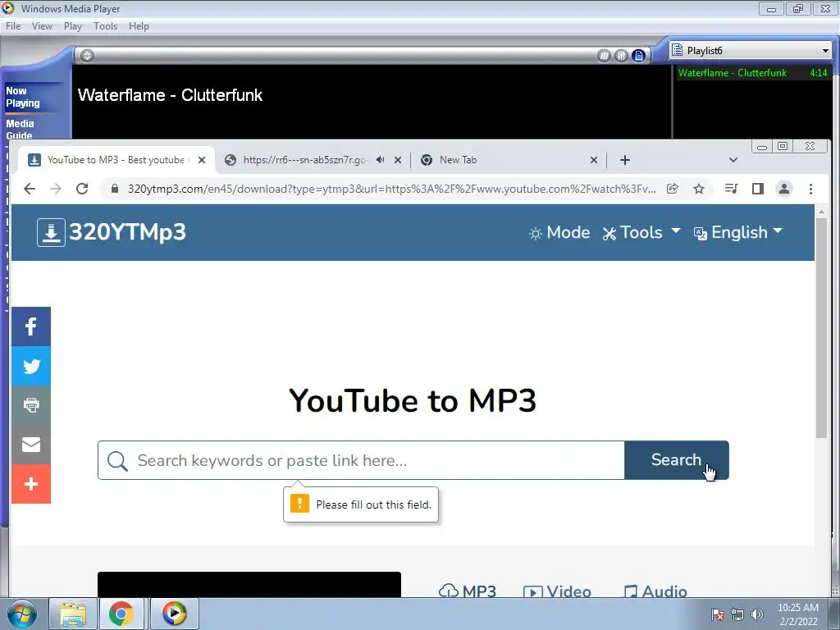The height and width of the screenshot is (630, 840).
Task: Click the 320YTMp3 download logo icon
Action: (51, 232)
